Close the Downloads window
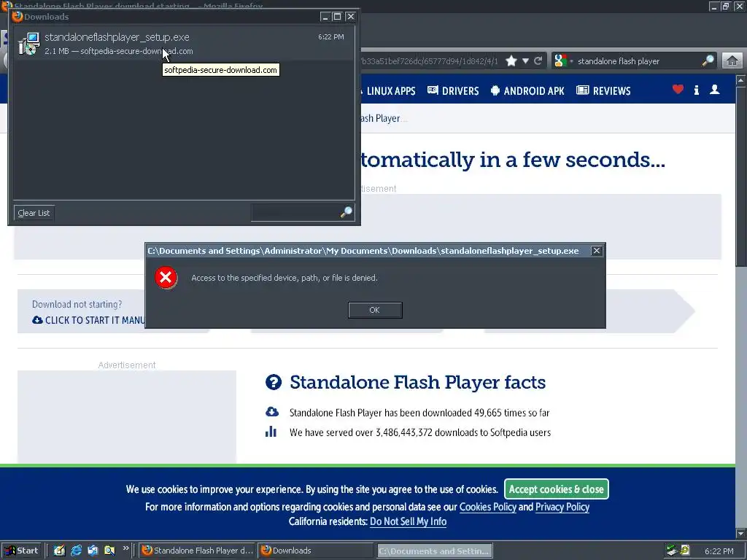This screenshot has width=747, height=560. (351, 17)
